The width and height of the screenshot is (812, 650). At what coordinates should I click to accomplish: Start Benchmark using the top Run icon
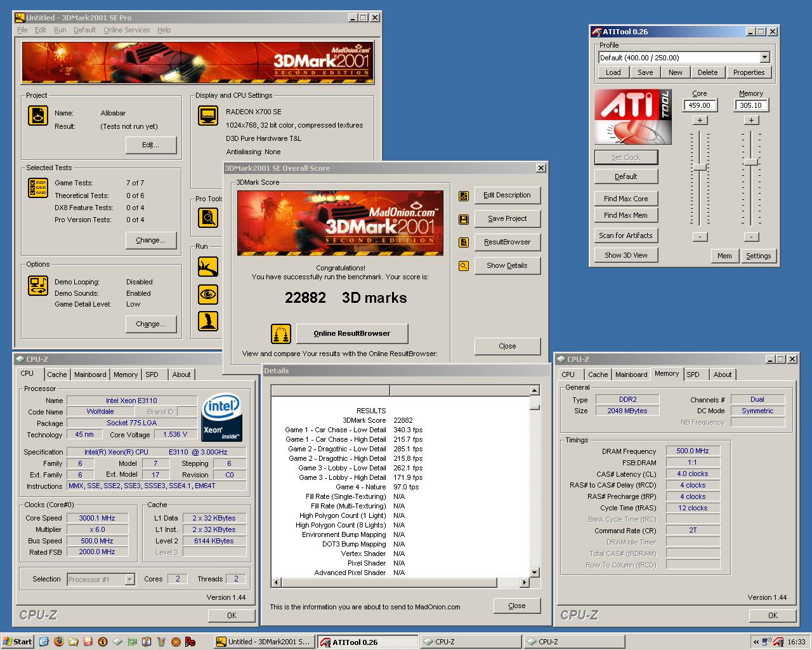coord(207,267)
